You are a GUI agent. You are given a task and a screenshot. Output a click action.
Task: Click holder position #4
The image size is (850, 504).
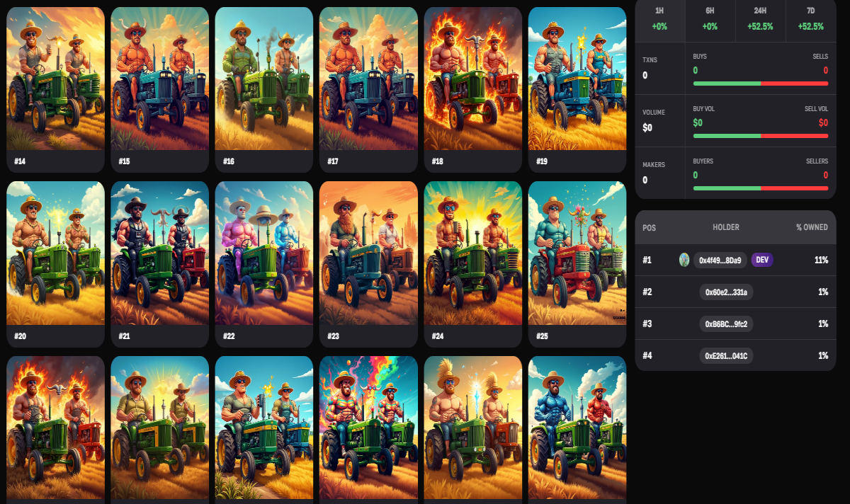647,355
